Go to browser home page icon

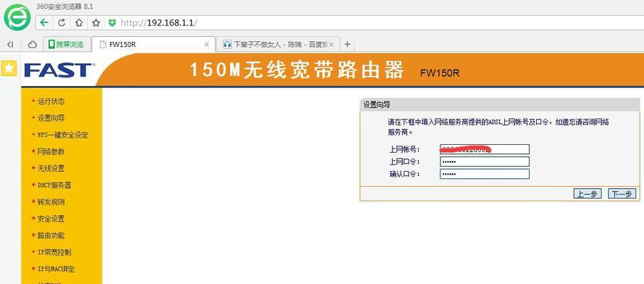pos(79,23)
